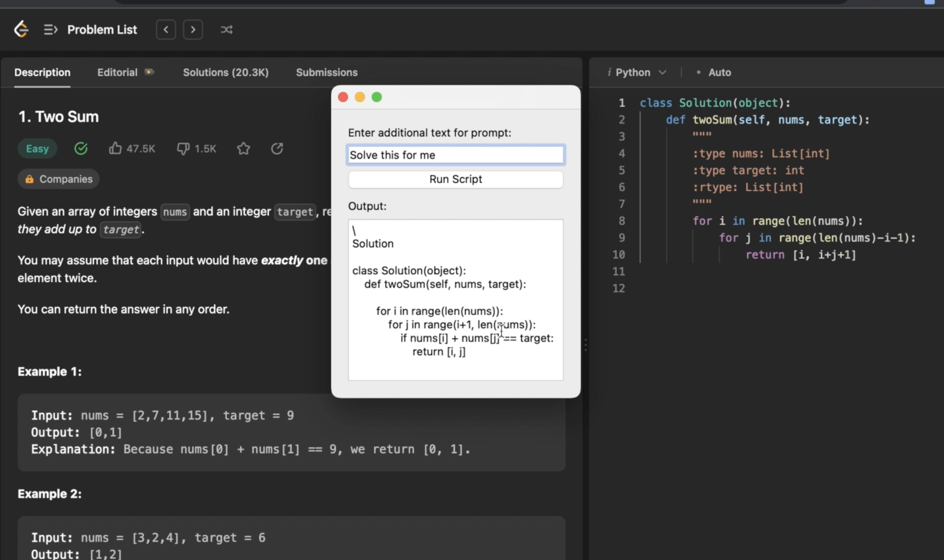Click the Auto indicator in editor
944x560 pixels.
coord(719,72)
